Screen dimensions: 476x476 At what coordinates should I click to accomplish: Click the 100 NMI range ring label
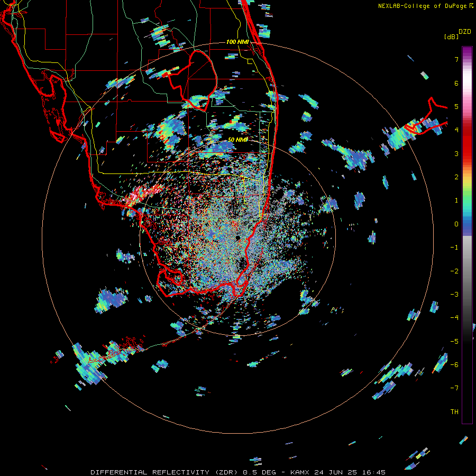(237, 42)
